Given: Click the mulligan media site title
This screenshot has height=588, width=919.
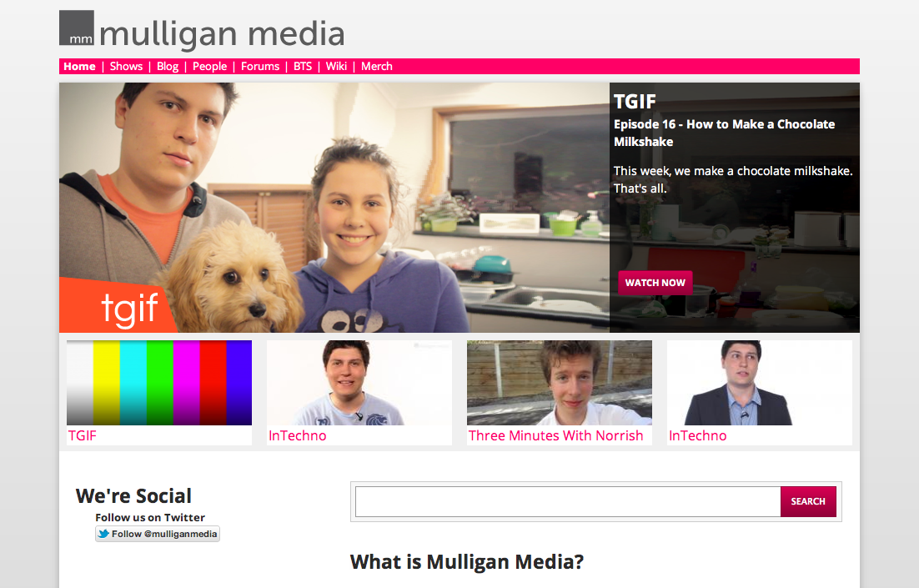Looking at the screenshot, I should [222, 34].
